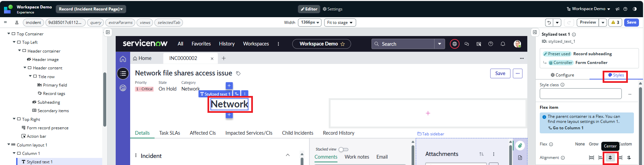This screenshot has height=165, width=644.
Task: Click the paperclip attachments sidebar icon
Action: (x=520, y=145)
